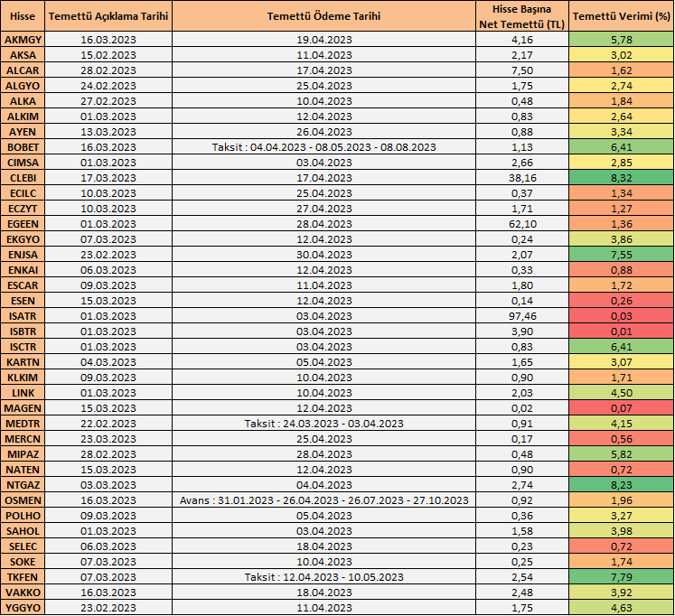Viewport: 675px width, 616px height.
Task: Click the Hisse column header
Action: tap(23, 16)
